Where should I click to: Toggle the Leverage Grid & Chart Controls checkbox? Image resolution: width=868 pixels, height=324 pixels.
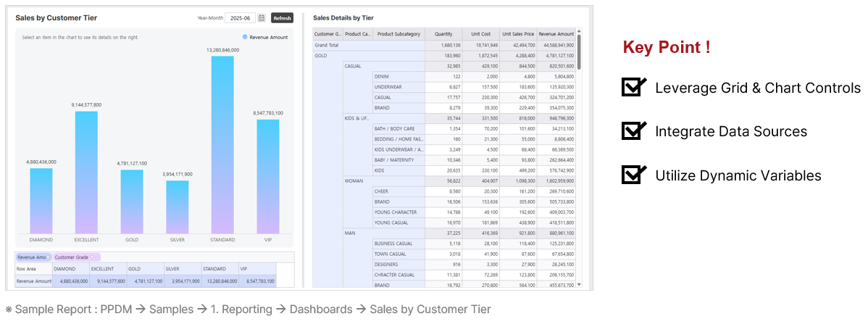633,88
